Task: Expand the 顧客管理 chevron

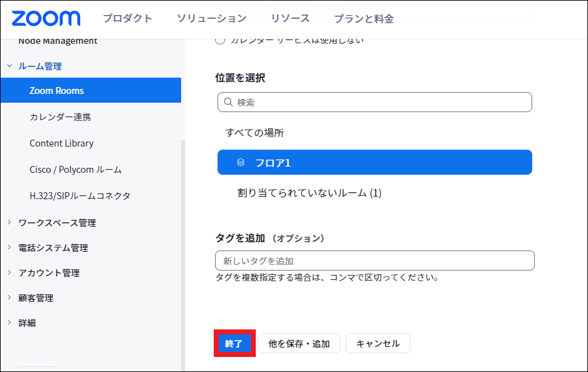Action: pos(9,297)
